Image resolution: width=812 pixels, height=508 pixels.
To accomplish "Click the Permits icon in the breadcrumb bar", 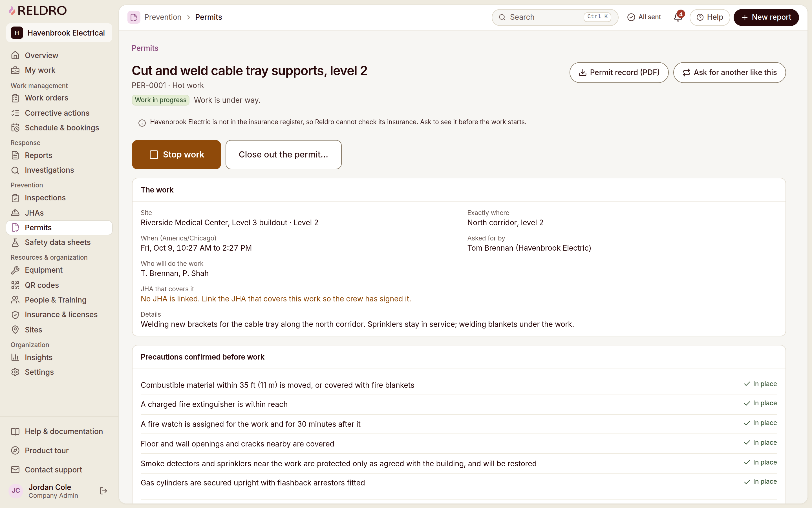I will 134,17.
